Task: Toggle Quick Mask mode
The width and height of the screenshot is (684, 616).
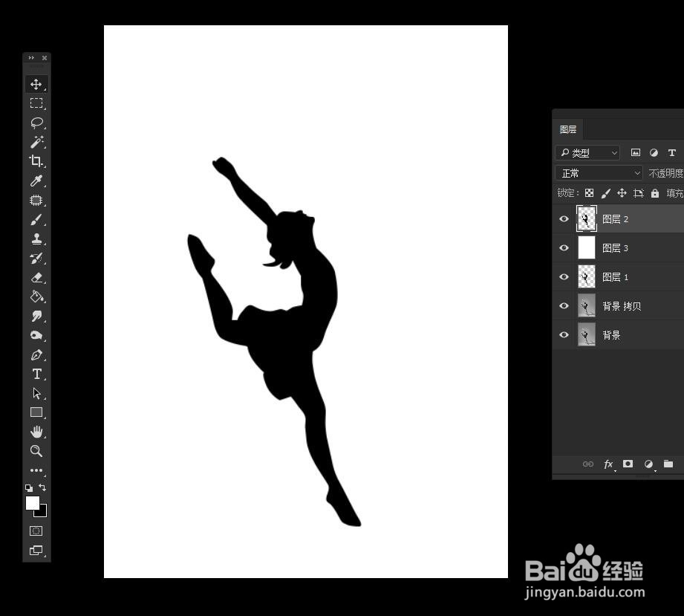Action: (36, 531)
